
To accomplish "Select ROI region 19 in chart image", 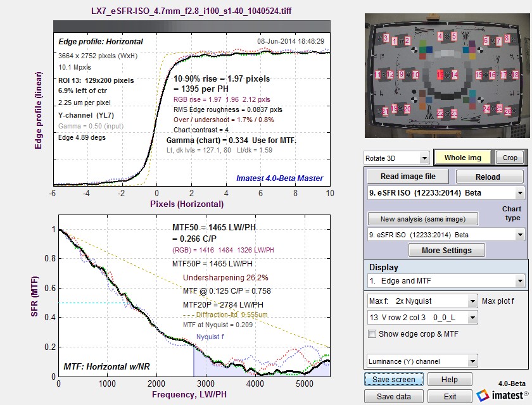I will (x=395, y=108).
